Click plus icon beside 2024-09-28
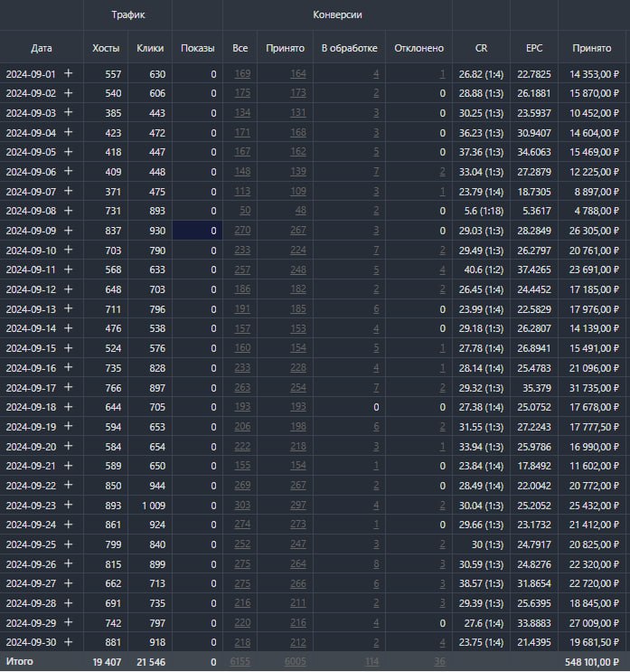Viewport: 630px width, 672px height. 68,602
